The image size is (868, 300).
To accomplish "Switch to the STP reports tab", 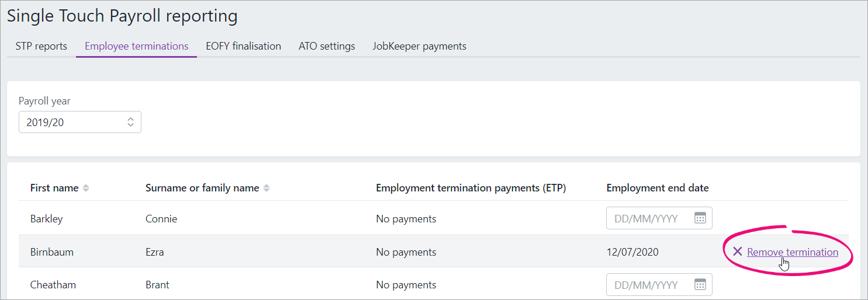I will click(41, 46).
